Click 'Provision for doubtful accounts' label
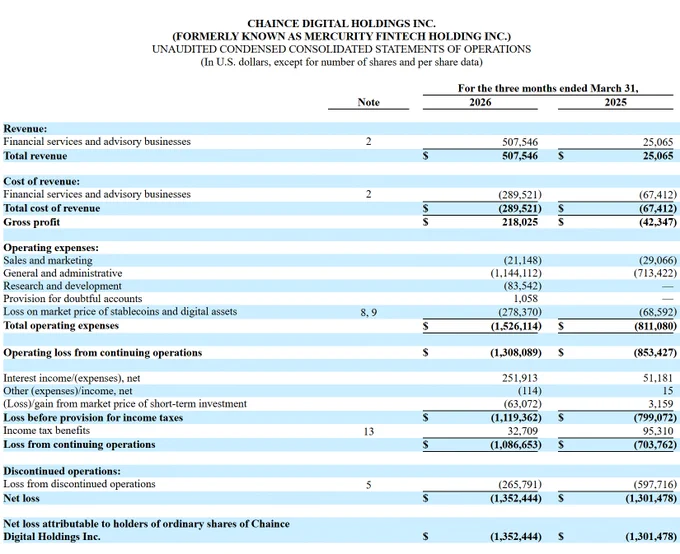Viewport: 680px width, 554px height. click(72, 299)
